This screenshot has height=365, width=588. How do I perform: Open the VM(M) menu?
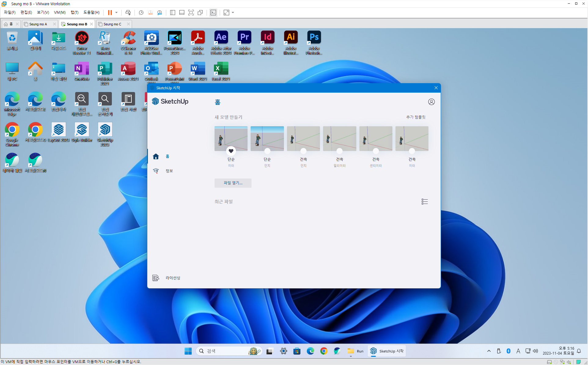pos(60,13)
